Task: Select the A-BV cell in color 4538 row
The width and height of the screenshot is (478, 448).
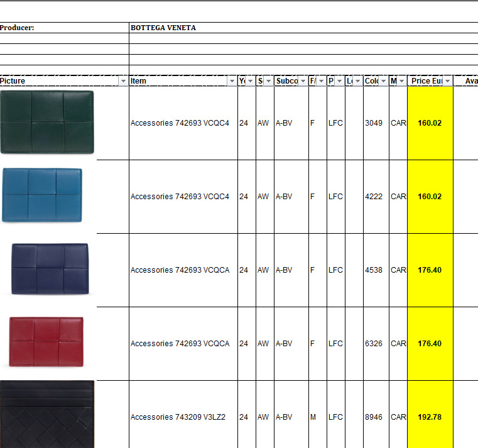Action: tap(291, 270)
